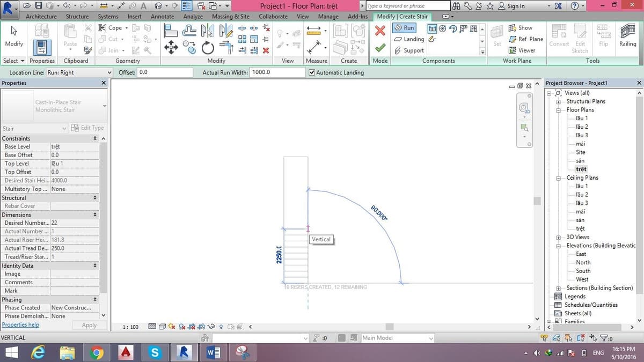The image size is (644, 362).
Task: Open the Collaborate ribbon tab
Action: tap(273, 17)
